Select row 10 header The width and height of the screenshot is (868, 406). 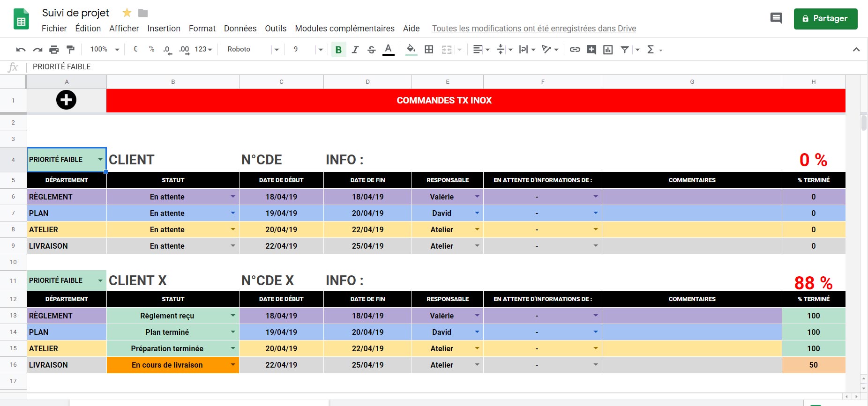[x=13, y=262]
